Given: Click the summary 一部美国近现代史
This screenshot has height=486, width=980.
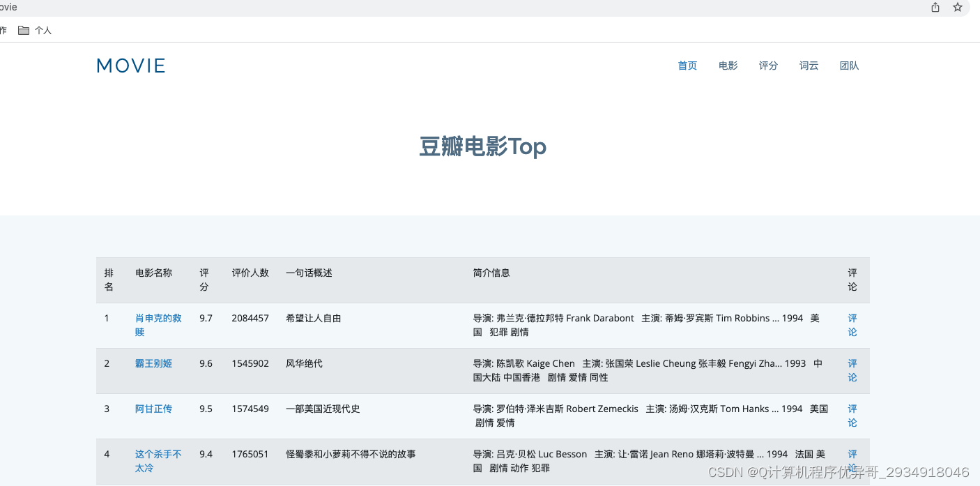Looking at the screenshot, I should coord(323,409).
